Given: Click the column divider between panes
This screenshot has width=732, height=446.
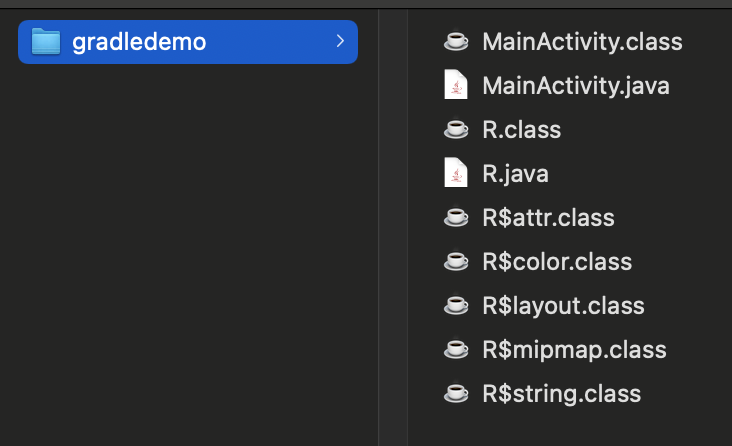Looking at the screenshot, I should [379, 230].
